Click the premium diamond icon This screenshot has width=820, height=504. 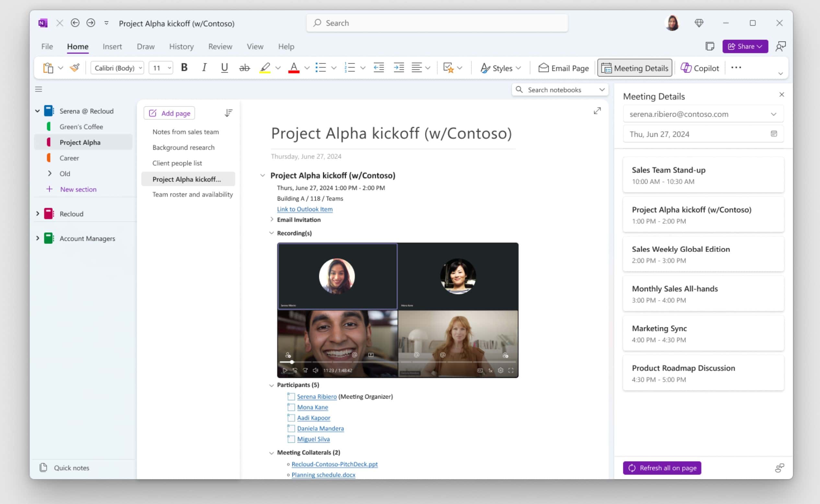[x=699, y=23]
